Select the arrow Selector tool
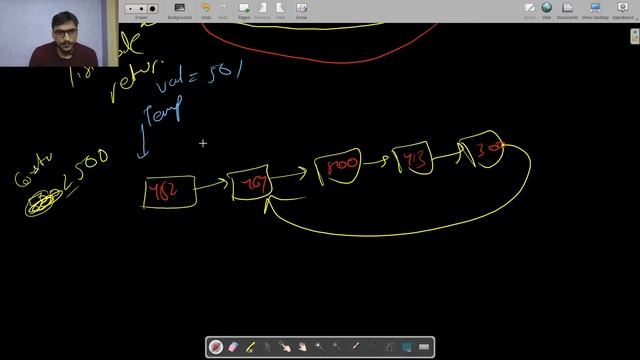Viewport: 640px width, 360px height. click(x=268, y=347)
